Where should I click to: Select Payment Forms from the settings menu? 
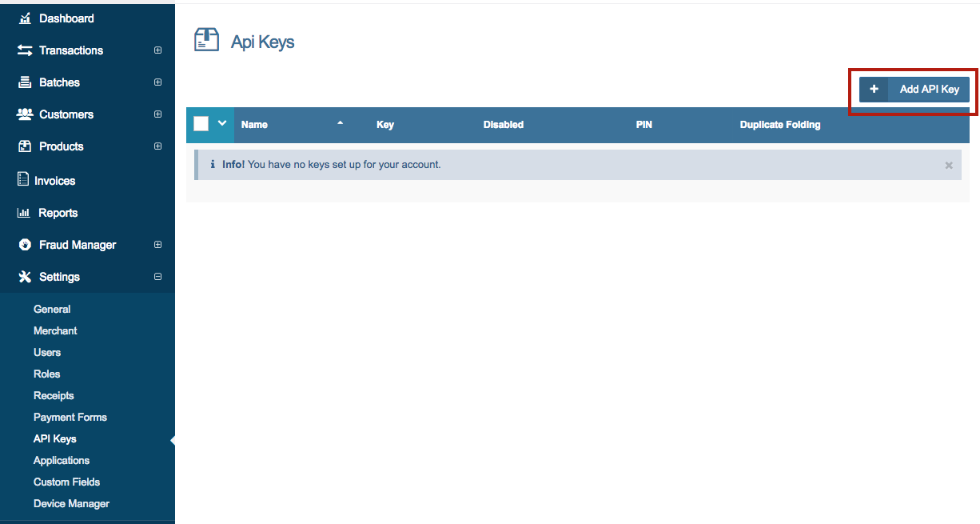(x=70, y=417)
